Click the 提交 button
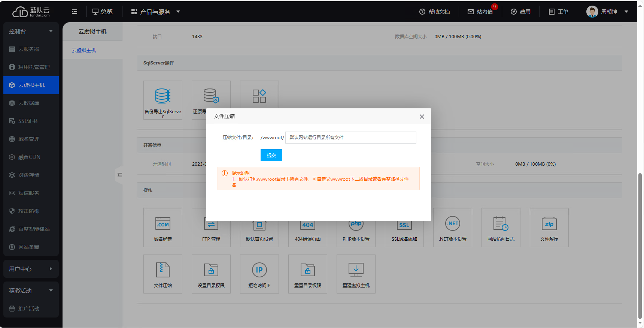The width and height of the screenshot is (644, 328). coord(271,155)
